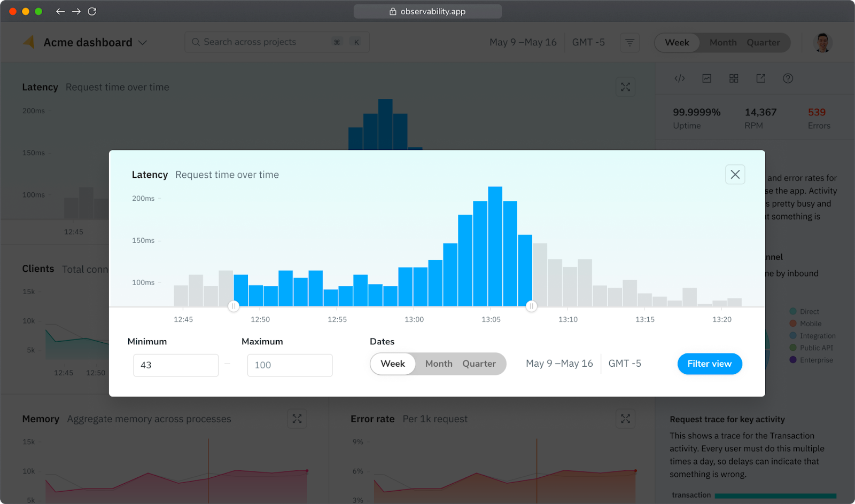Screen dimensions: 855x504
Task: Click the Filter view button
Action: (x=709, y=364)
